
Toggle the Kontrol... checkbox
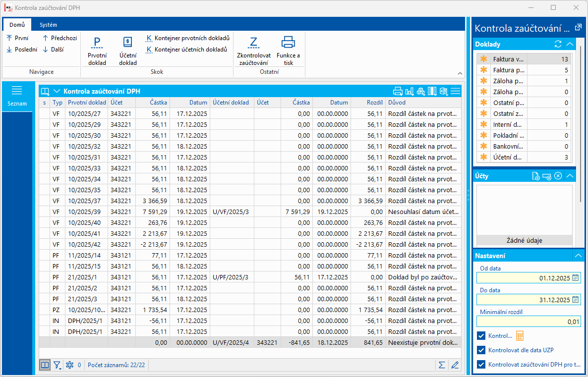click(480, 335)
